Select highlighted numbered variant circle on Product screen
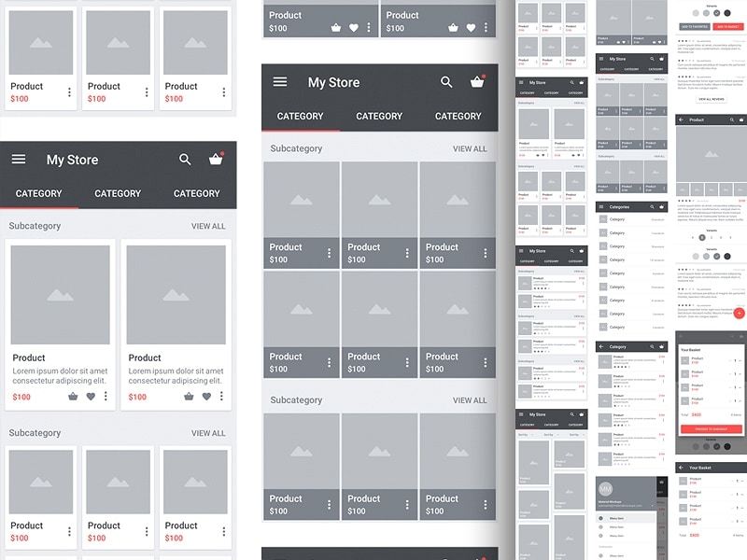Image resolution: width=747 pixels, height=560 pixels. click(702, 237)
